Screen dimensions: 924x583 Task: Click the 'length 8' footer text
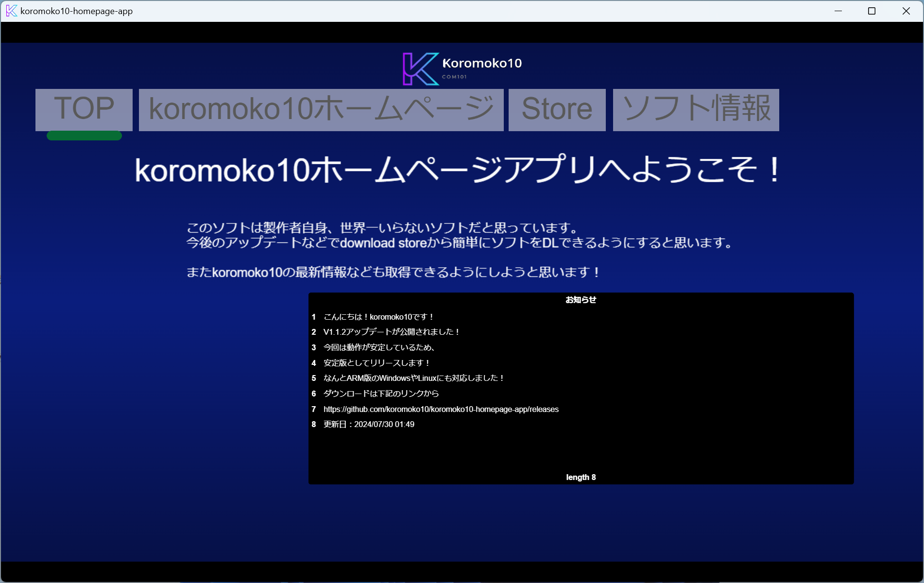click(x=581, y=477)
